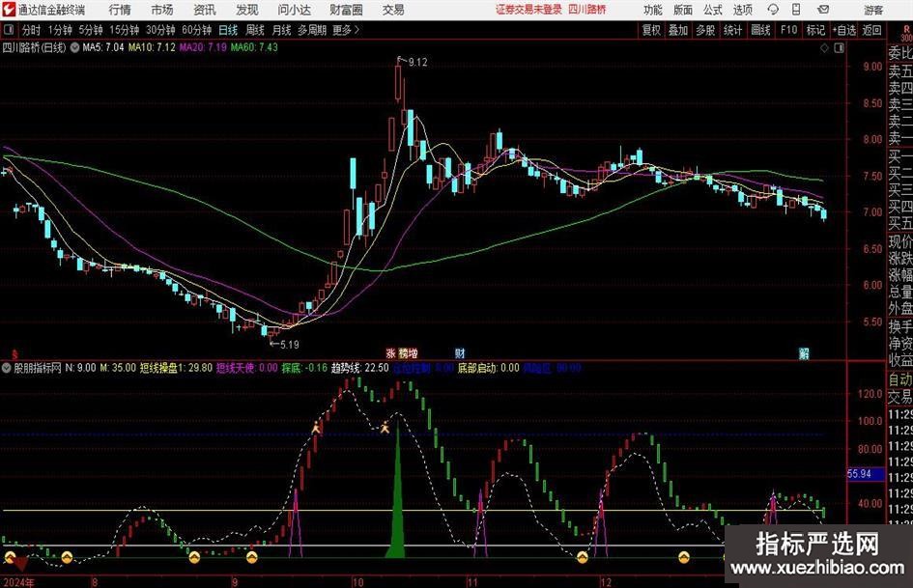Open the 版面 menu
The height and width of the screenshot is (588, 913).
[683, 10]
